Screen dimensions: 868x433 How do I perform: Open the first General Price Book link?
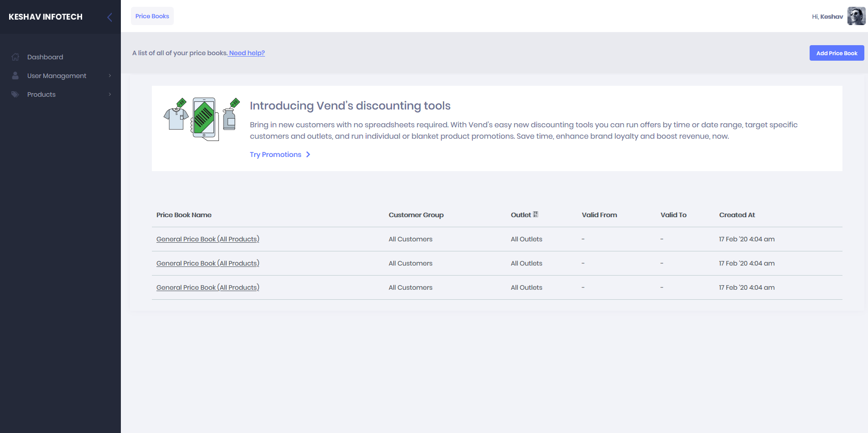coord(208,239)
